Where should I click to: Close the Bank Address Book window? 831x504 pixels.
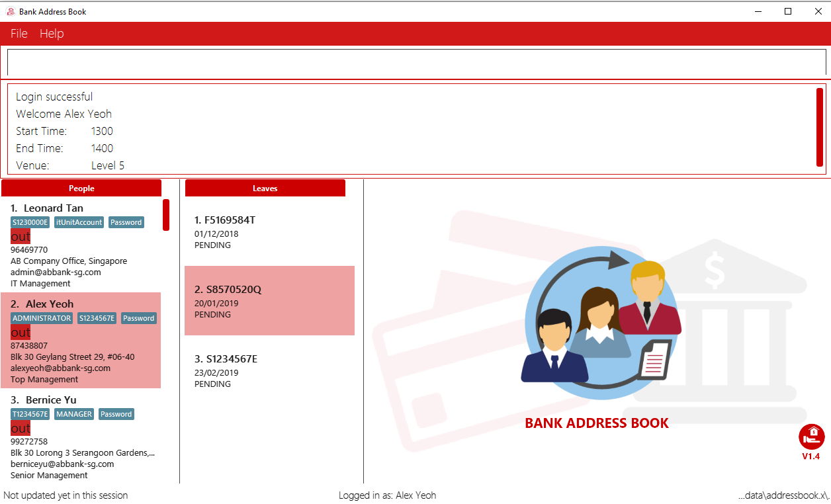817,11
